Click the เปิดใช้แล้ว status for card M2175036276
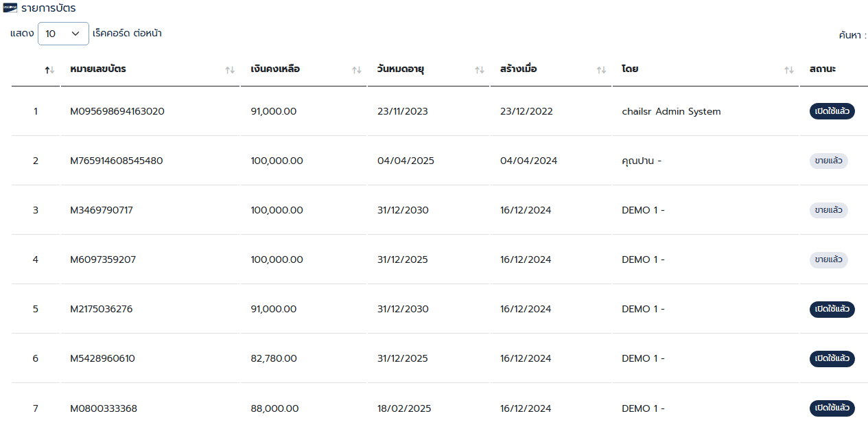Screen dimensions: 868x429 click(832, 309)
